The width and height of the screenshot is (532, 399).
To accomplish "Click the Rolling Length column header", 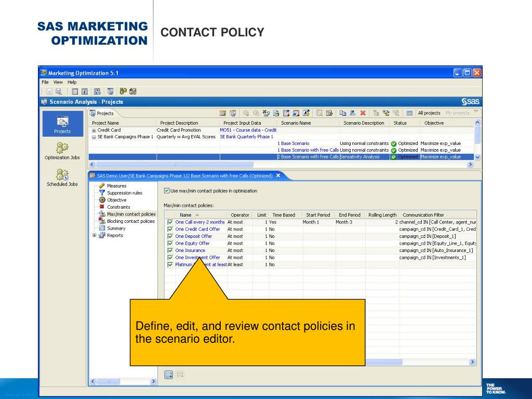I will (x=382, y=215).
